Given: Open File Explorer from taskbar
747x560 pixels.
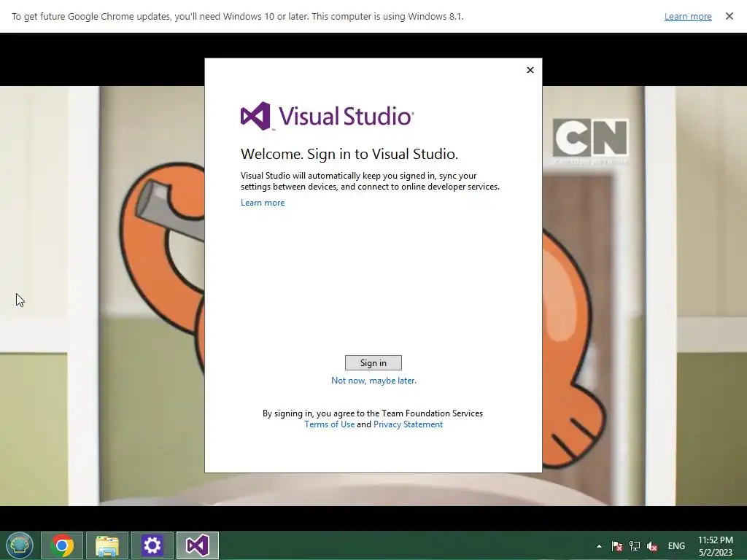Looking at the screenshot, I should coord(107,545).
